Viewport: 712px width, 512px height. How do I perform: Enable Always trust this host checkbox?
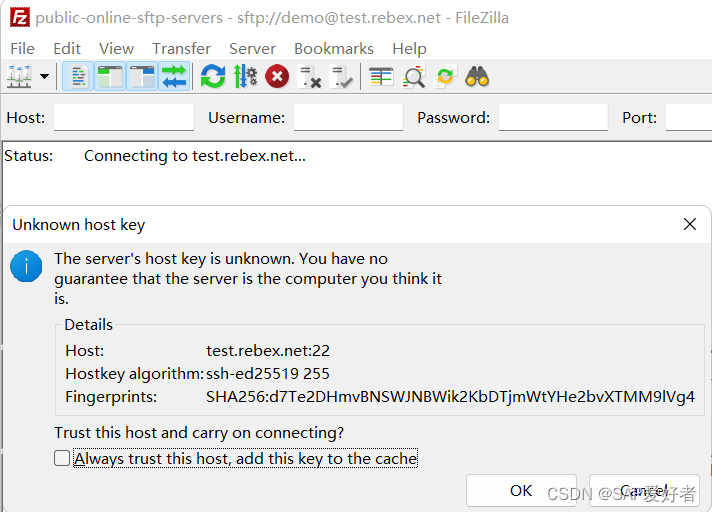(x=62, y=458)
